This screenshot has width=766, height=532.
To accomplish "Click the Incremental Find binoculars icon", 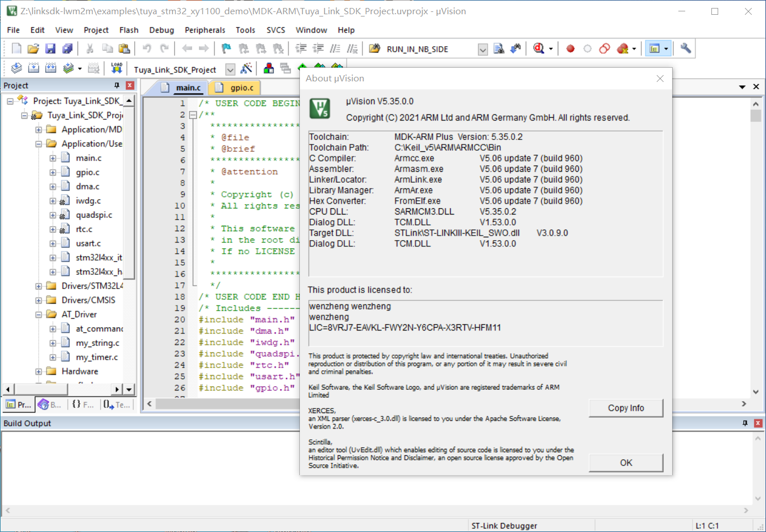I will pyautogui.click(x=516, y=49).
